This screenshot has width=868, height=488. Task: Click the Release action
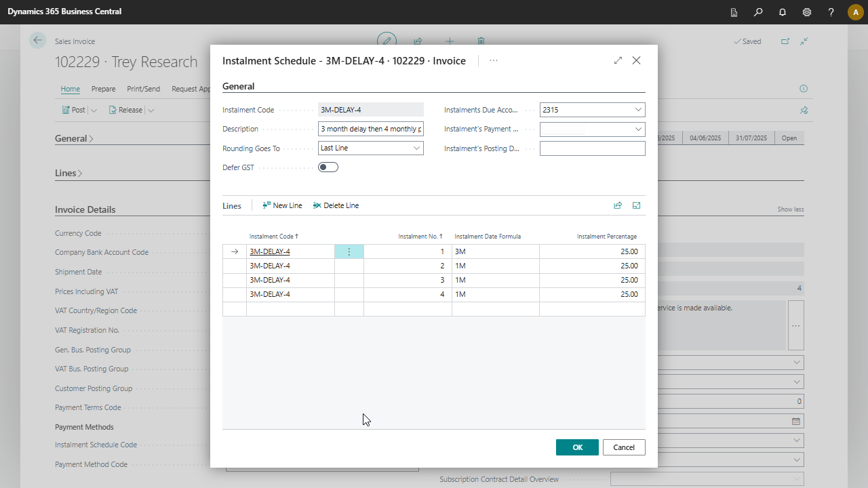tap(125, 110)
